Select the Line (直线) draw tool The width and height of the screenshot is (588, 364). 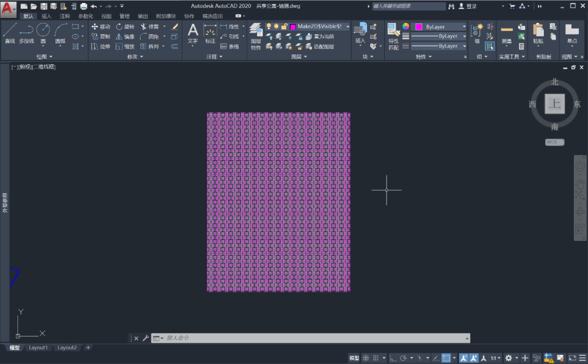tap(10, 33)
